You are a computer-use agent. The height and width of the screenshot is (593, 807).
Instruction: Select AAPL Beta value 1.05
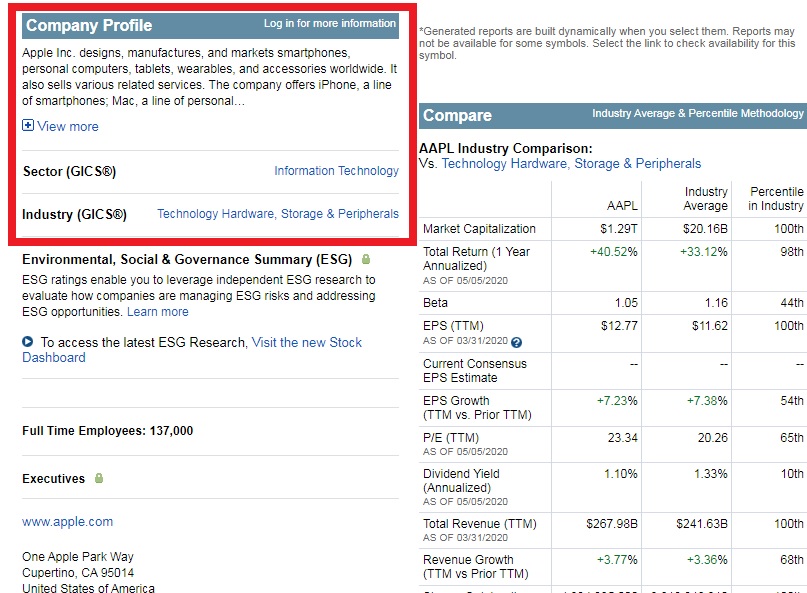click(626, 303)
